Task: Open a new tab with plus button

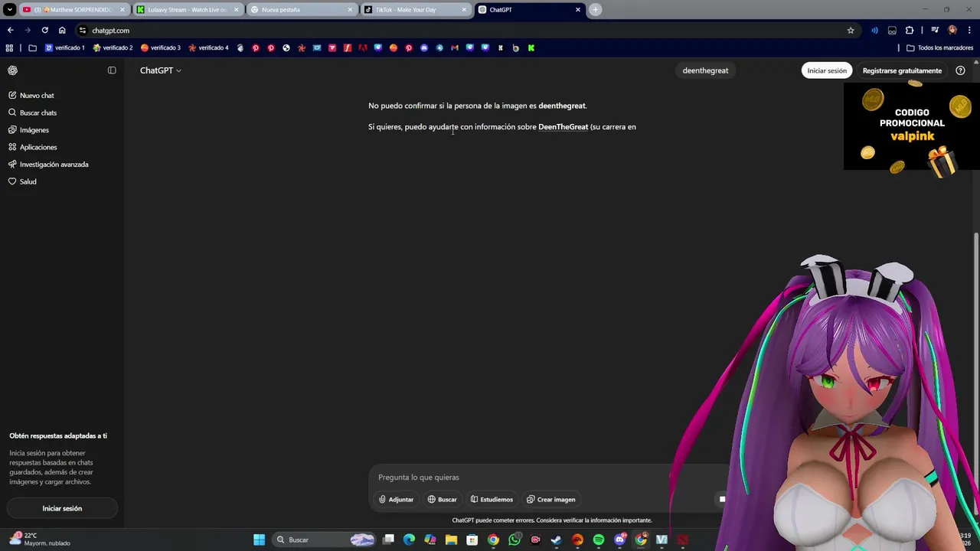Action: click(595, 10)
